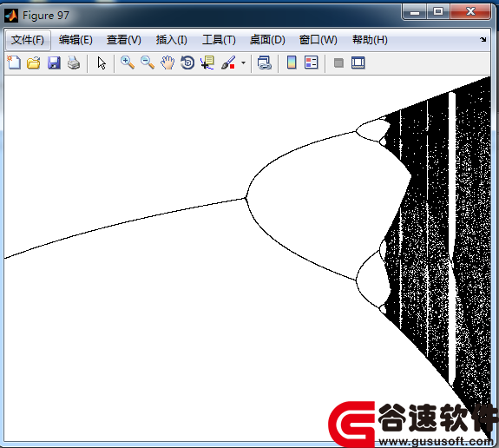Choose the Brush data tool
Screen dimensions: 499x448
pos(228,63)
